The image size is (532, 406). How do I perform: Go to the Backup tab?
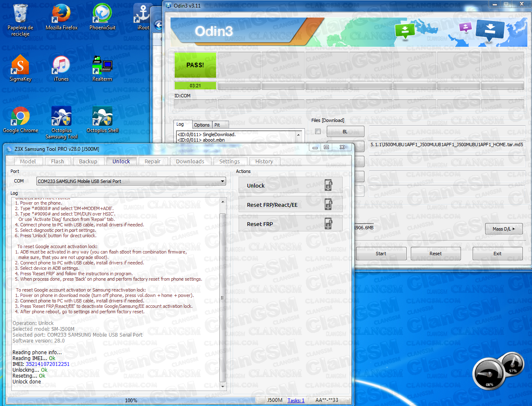[x=88, y=161]
